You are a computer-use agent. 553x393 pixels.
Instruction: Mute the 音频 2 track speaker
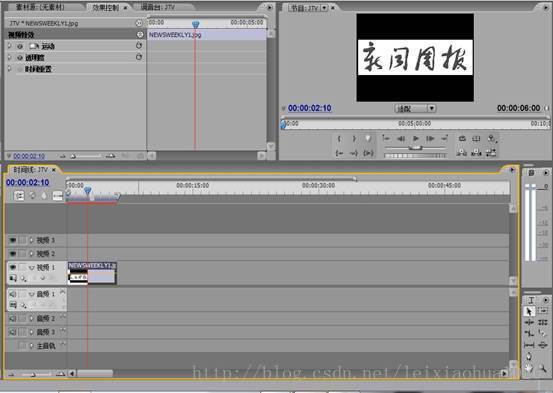pyautogui.click(x=12, y=318)
